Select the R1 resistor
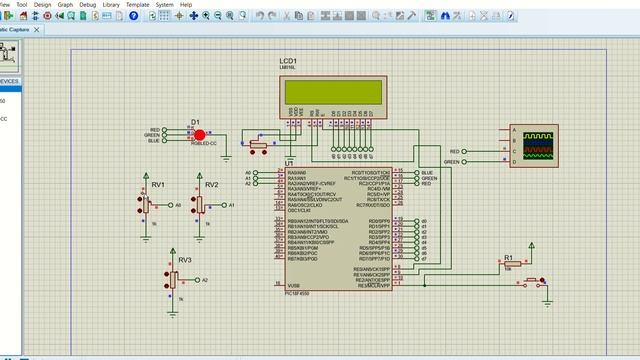The image size is (640, 360). tap(513, 264)
